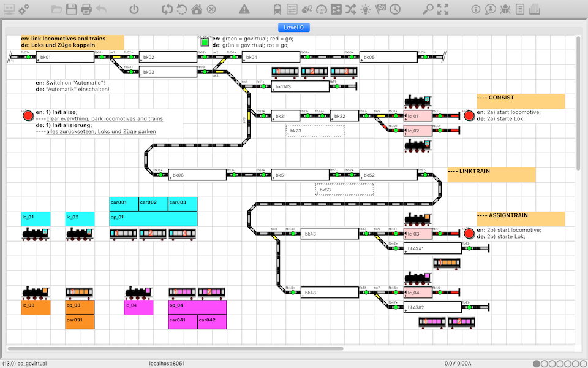Click the save floppy disk icon
Viewport: 588px width, 368px height.
72,9
